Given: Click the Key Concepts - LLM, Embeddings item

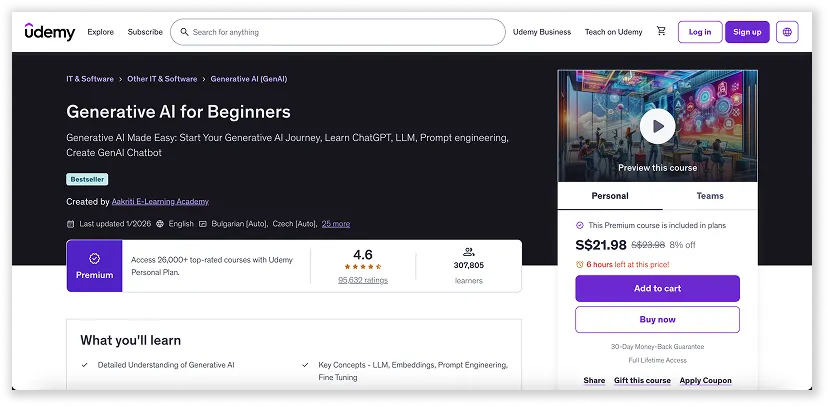Looking at the screenshot, I should tap(413, 371).
